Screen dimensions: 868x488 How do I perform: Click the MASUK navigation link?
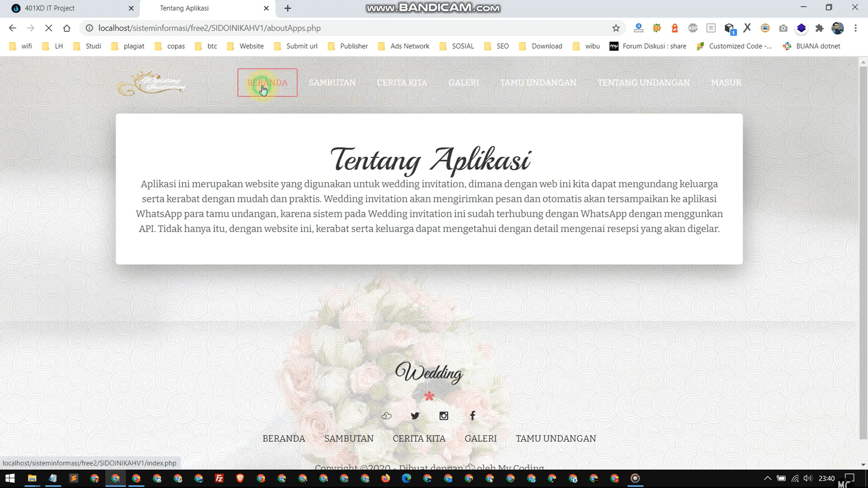pyautogui.click(x=726, y=83)
